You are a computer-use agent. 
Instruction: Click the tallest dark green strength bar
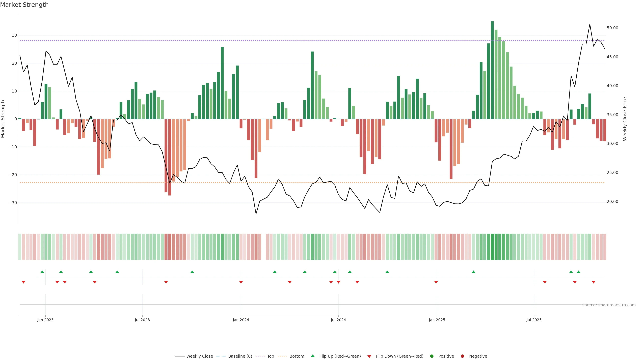click(492, 70)
